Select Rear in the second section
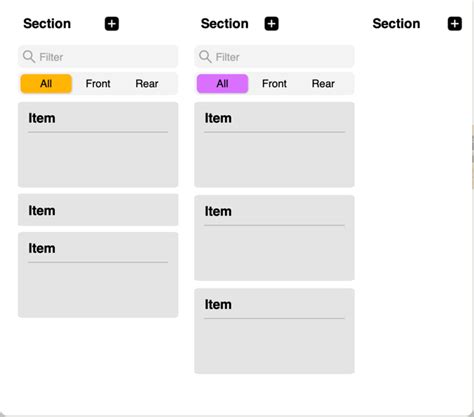This screenshot has height=417, width=474. [x=323, y=83]
